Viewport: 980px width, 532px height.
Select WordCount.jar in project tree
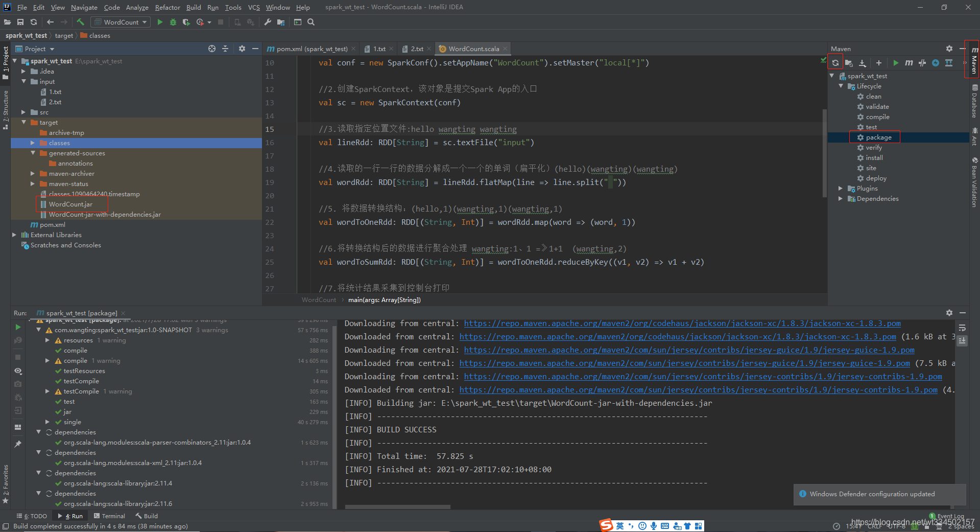[x=71, y=204]
